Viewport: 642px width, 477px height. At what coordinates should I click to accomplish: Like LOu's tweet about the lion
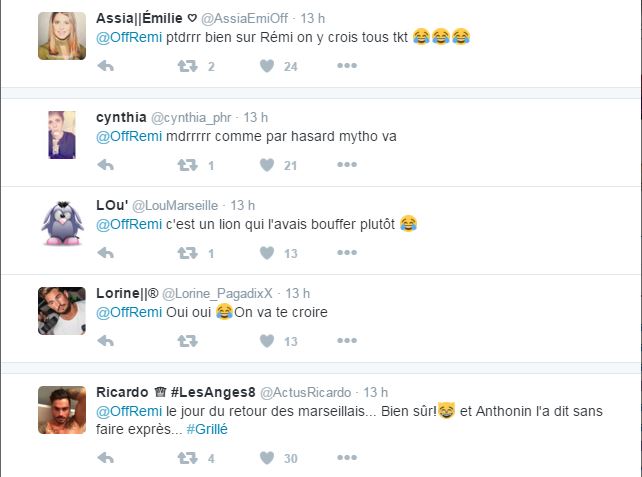[267, 253]
